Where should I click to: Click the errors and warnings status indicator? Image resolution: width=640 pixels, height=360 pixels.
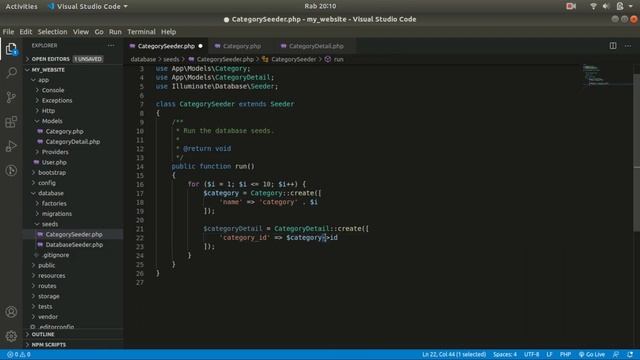coord(19,354)
